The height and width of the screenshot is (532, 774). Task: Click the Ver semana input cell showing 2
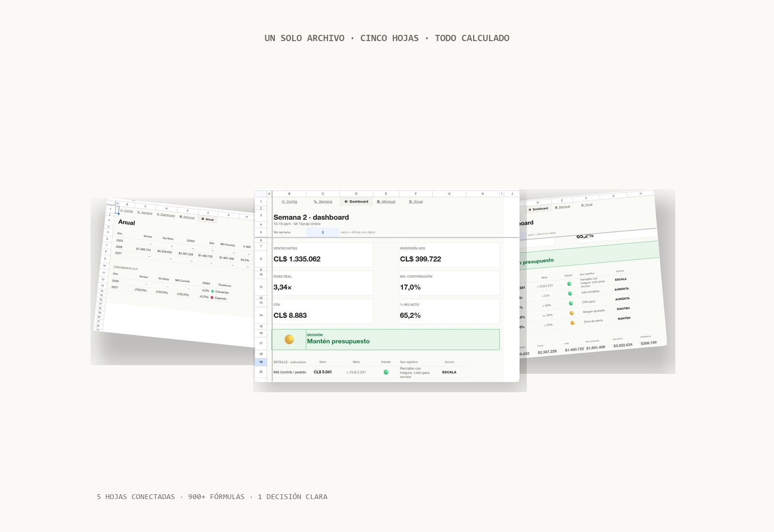[323, 232]
